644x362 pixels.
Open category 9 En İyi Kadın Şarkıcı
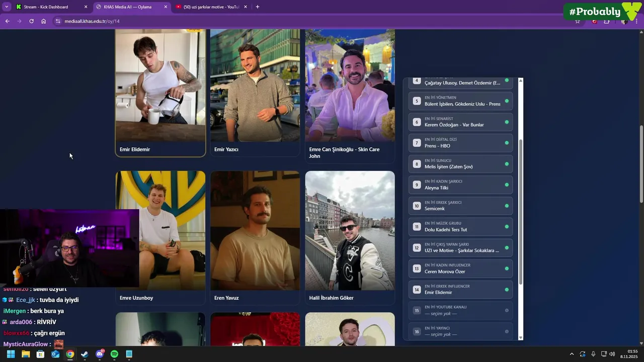pyautogui.click(x=460, y=185)
